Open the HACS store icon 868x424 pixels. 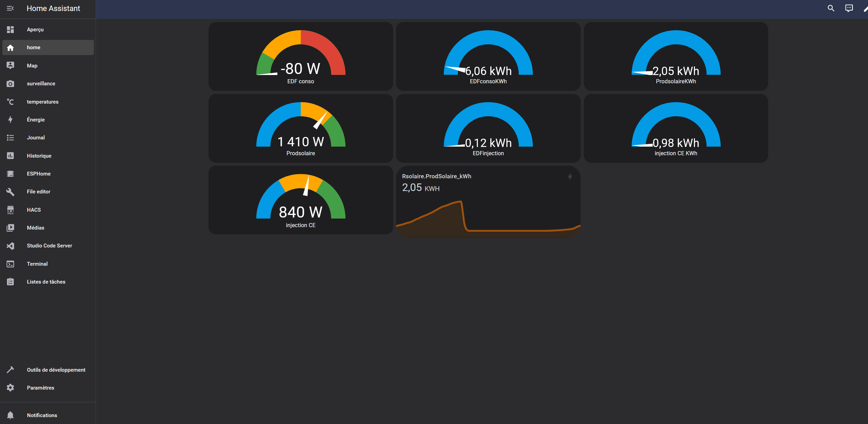[x=10, y=210]
